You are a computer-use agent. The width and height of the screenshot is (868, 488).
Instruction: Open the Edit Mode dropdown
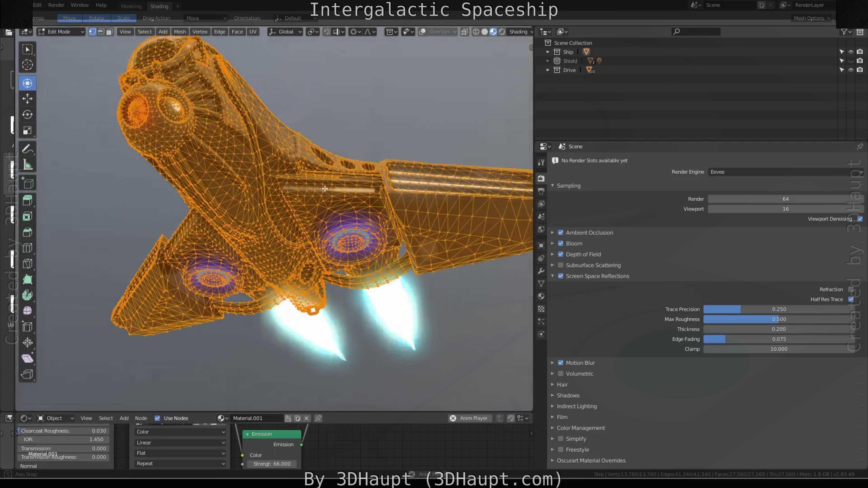coord(61,32)
